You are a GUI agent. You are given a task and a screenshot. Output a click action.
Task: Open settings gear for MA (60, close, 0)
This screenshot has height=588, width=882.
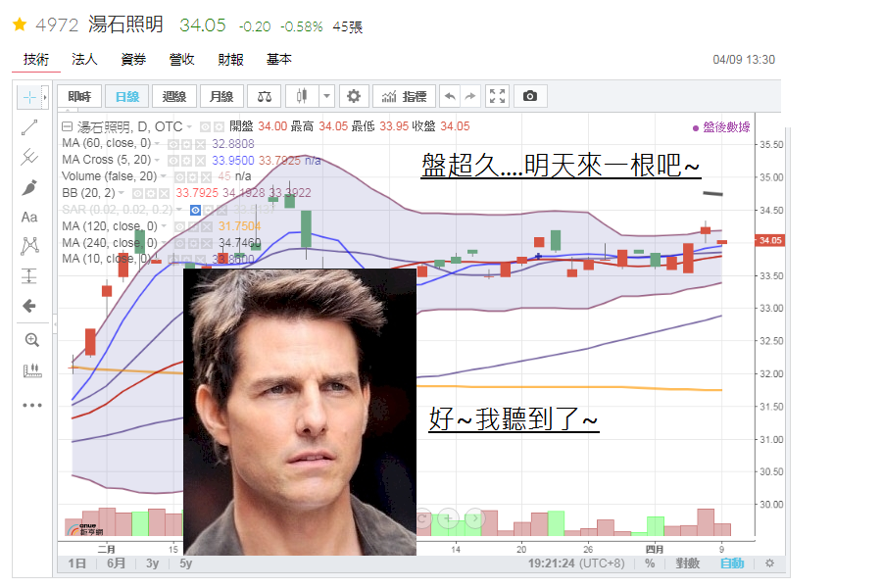[187, 145]
